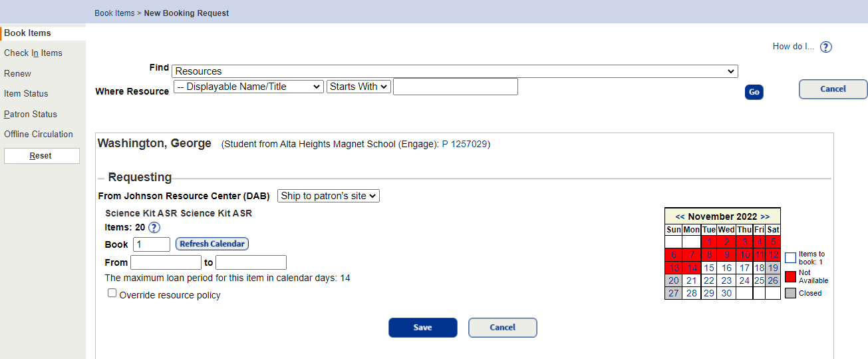Select November 16 on the calendar

(x=726, y=268)
